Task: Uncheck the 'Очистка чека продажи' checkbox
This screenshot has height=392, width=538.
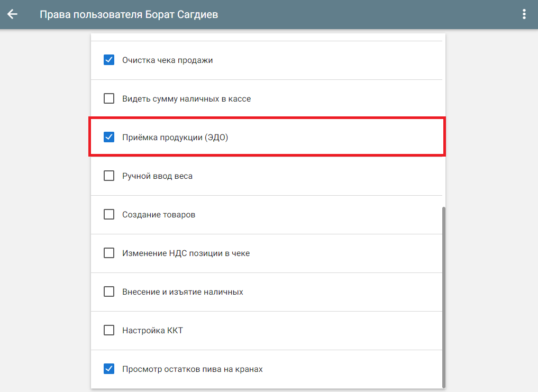Action: click(x=109, y=60)
